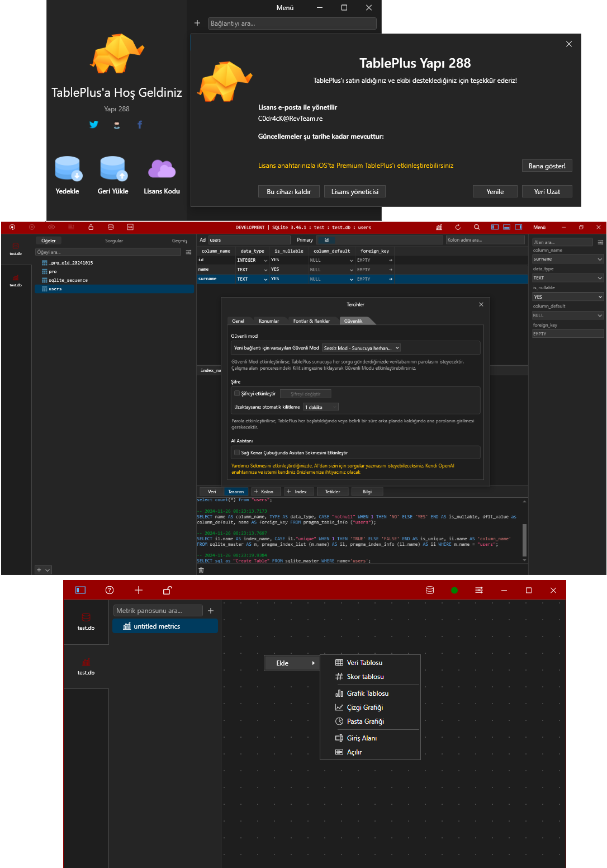Image resolution: width=607 pixels, height=868 pixels.
Task: Open the surname column_name dropdown in right sidebar
Action: coord(568,259)
